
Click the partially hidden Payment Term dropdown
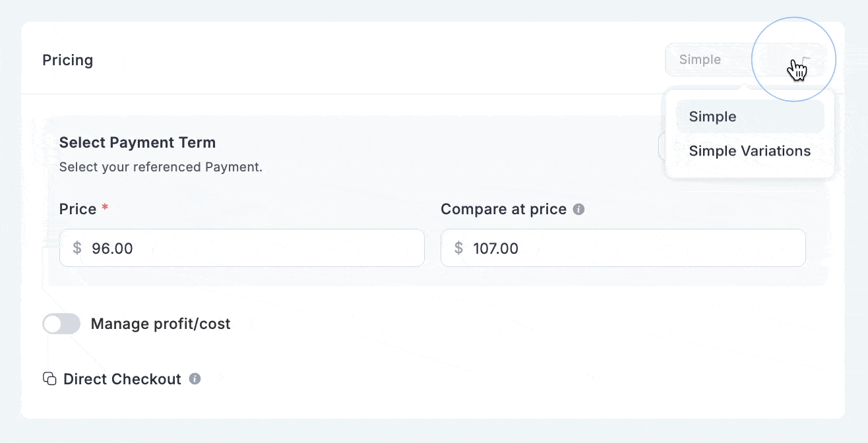pyautogui.click(x=662, y=146)
